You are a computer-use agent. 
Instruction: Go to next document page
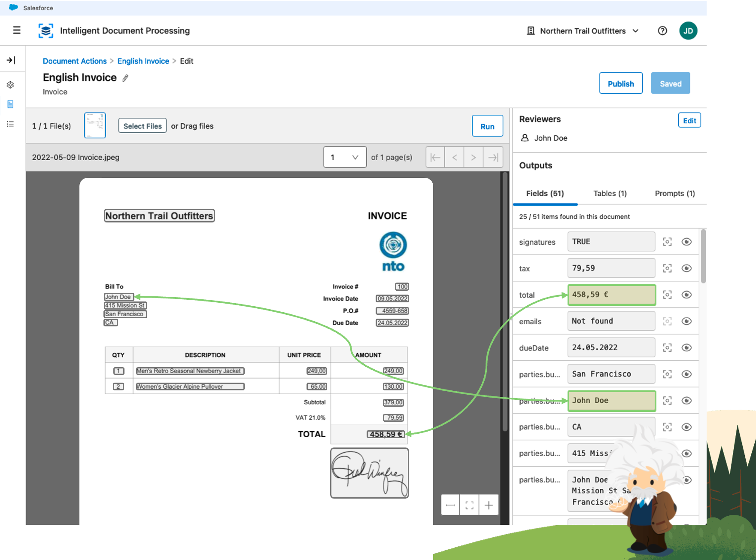pyautogui.click(x=474, y=157)
